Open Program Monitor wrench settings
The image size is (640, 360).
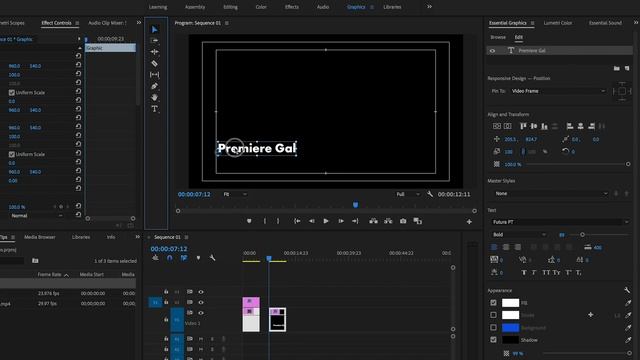pyautogui.click(x=430, y=194)
